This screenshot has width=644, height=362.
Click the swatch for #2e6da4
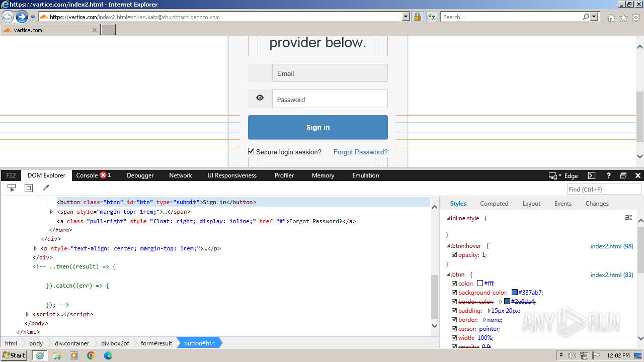507,302
